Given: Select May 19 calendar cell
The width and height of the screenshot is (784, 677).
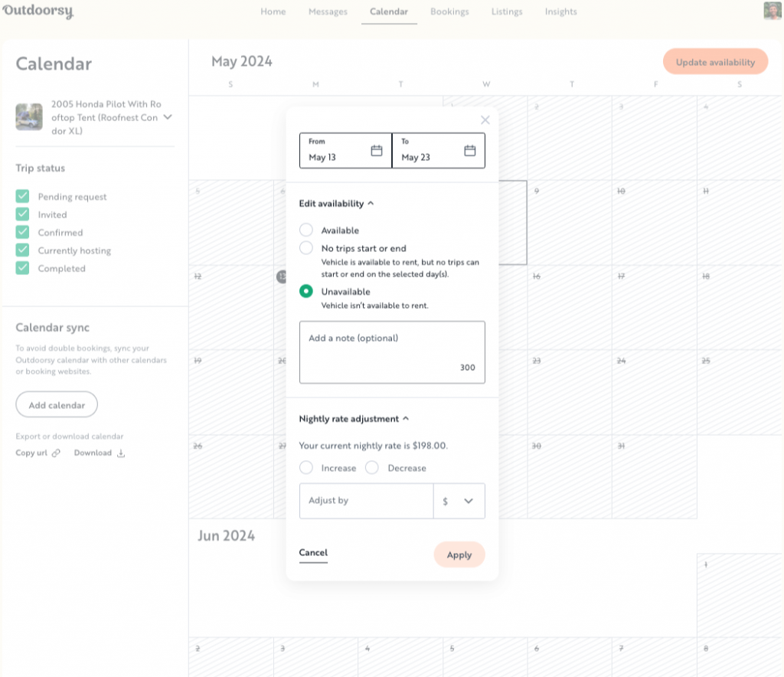Looking at the screenshot, I should click(x=231, y=393).
